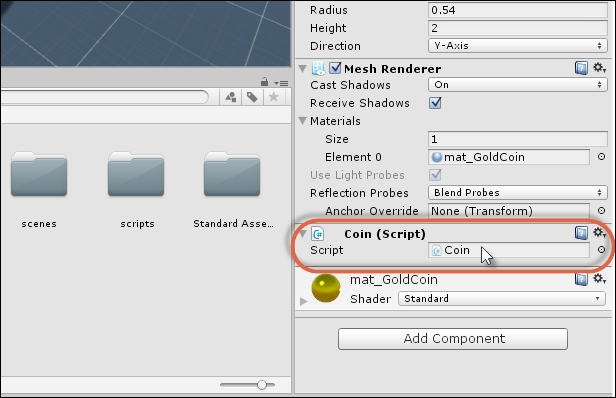Expand the mat_GoldCoin material properties
Viewport: 616px width, 398px height.
pos(303,301)
